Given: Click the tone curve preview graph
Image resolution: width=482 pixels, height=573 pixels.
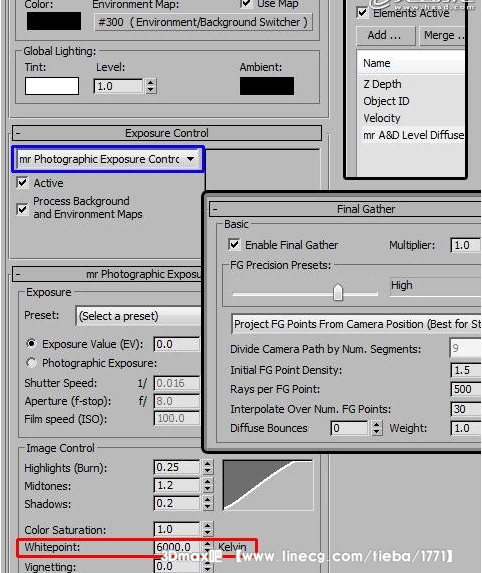Looking at the screenshot, I should pos(268,485).
